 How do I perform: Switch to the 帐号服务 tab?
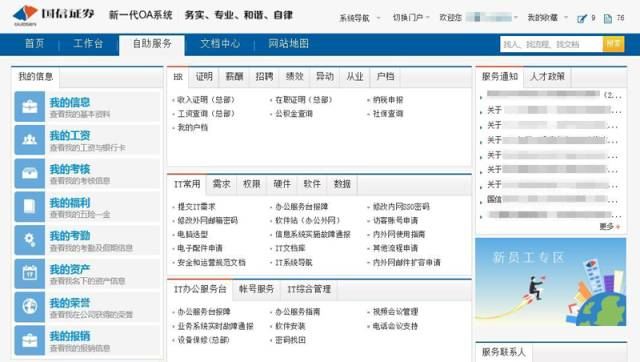[256, 290]
